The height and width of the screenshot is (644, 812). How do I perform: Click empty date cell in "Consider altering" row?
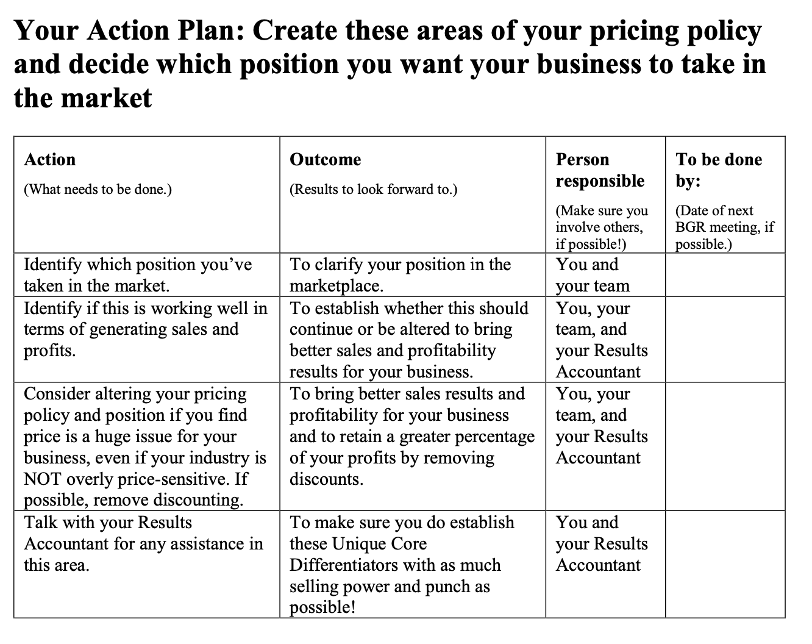click(724, 446)
